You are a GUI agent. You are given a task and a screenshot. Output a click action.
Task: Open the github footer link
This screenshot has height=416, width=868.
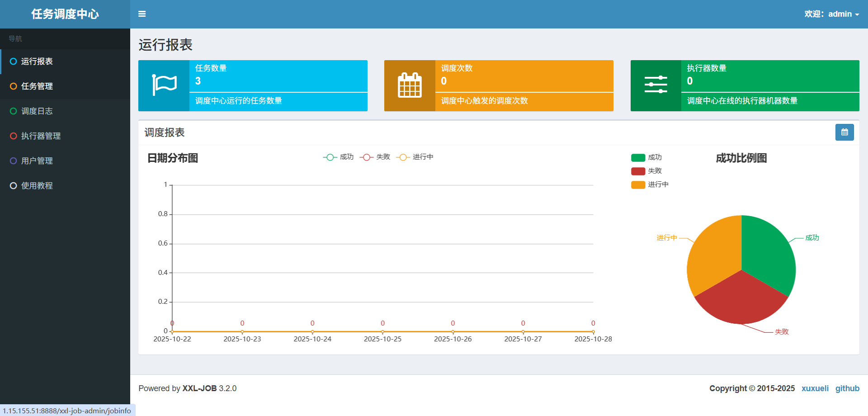(x=847, y=388)
